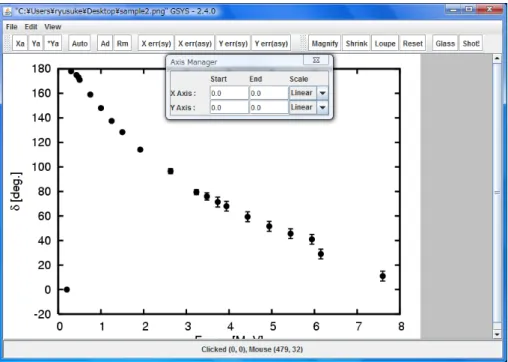
Task: Click the Axis Manager title bar
Action: point(235,62)
